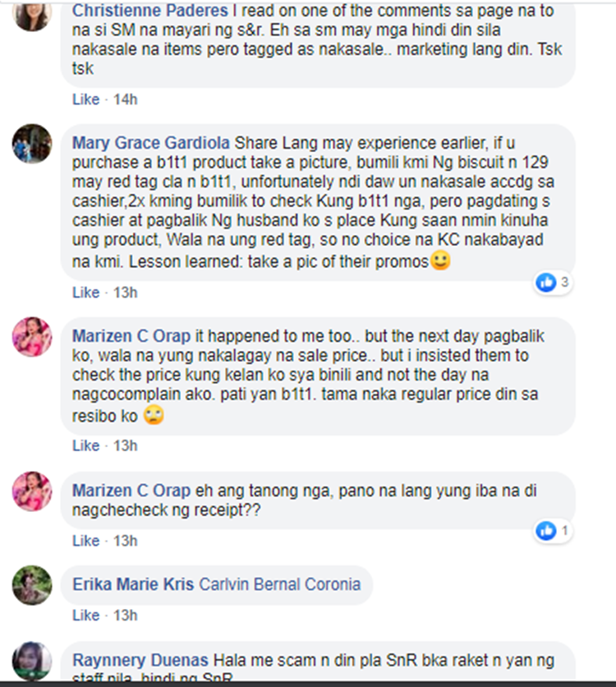
Task: Open Christienne Paderes' profile picture
Action: (32, 14)
